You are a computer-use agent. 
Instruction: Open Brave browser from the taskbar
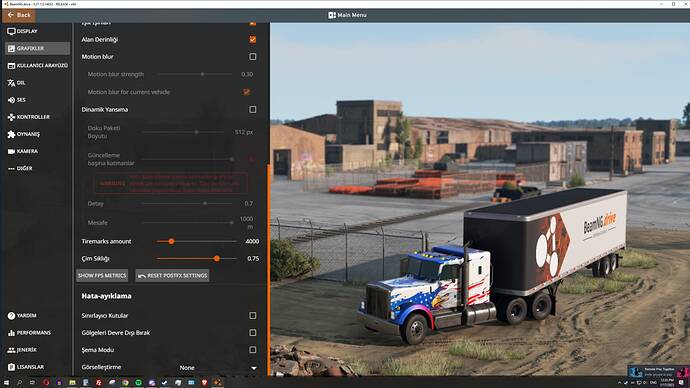pos(204,383)
